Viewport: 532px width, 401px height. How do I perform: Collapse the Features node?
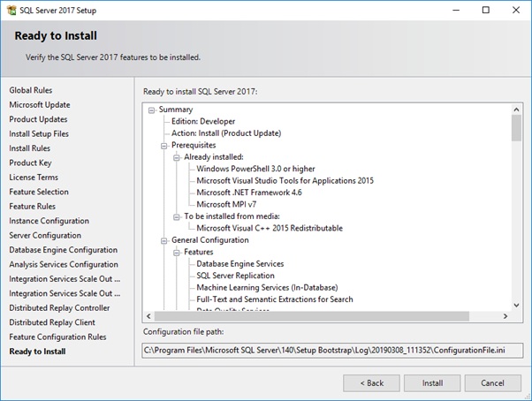[177, 253]
